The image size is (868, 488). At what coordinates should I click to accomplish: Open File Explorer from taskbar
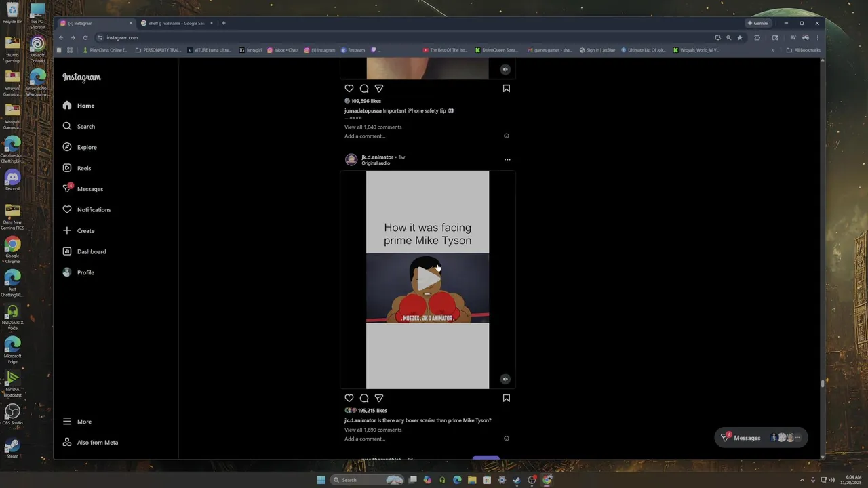472,480
